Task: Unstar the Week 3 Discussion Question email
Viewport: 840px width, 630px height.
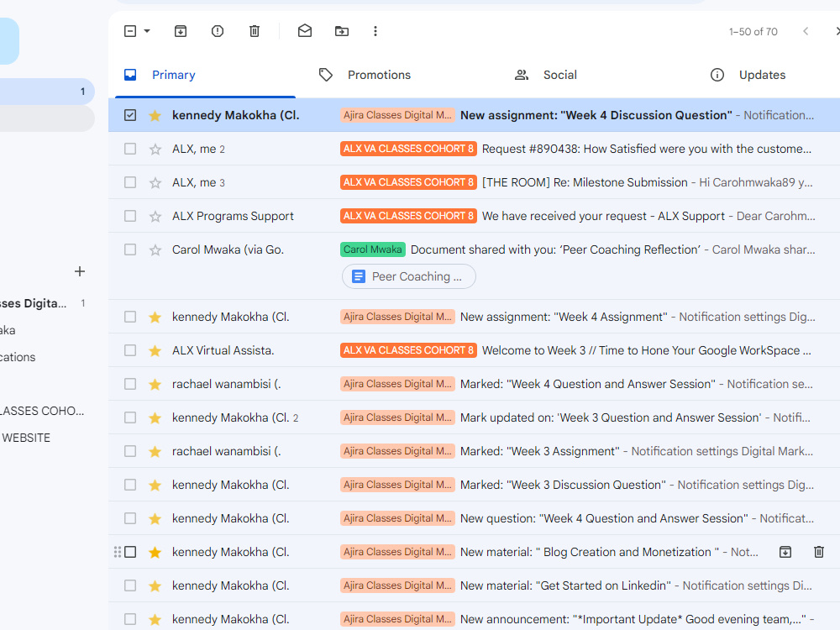Action: pos(155,485)
